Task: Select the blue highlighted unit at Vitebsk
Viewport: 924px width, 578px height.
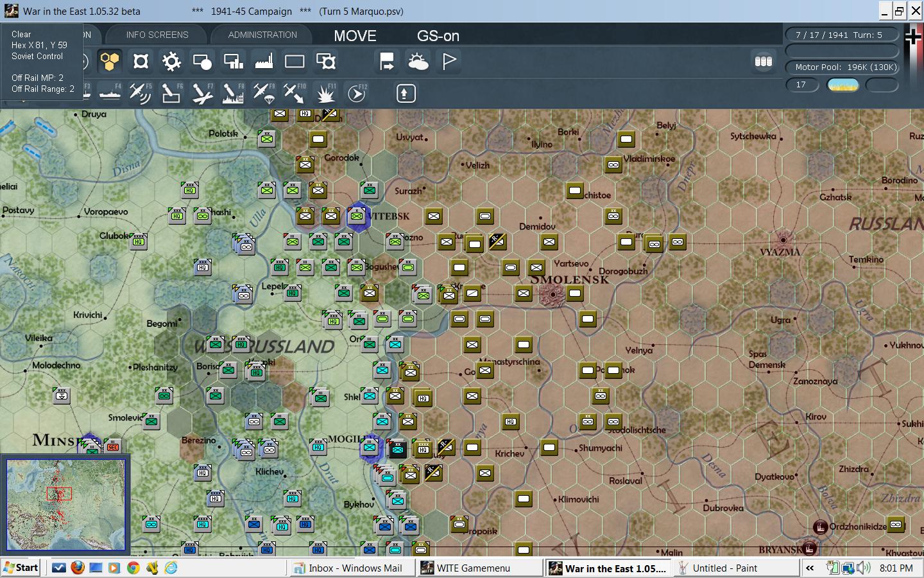Action: click(357, 216)
